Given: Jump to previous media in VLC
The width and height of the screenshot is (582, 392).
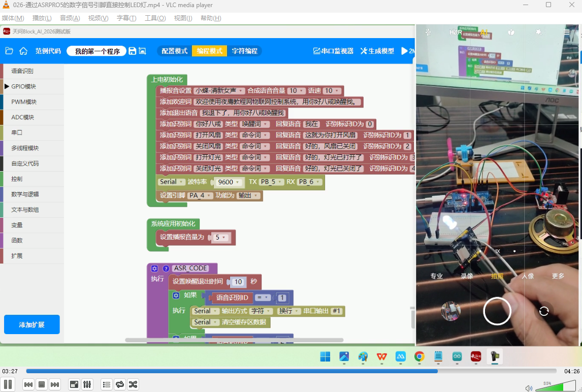Looking at the screenshot, I should point(28,384).
